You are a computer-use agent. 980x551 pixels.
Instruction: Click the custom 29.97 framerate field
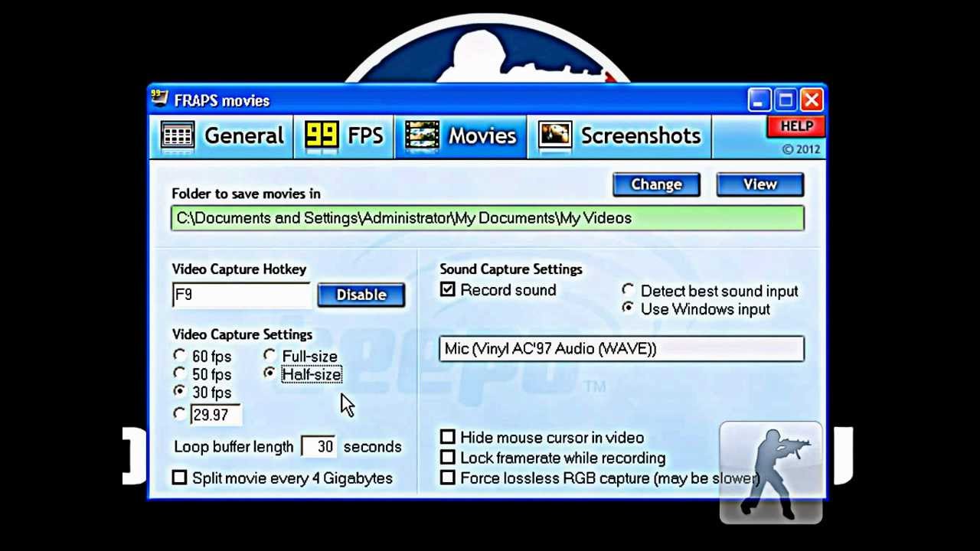(x=215, y=414)
